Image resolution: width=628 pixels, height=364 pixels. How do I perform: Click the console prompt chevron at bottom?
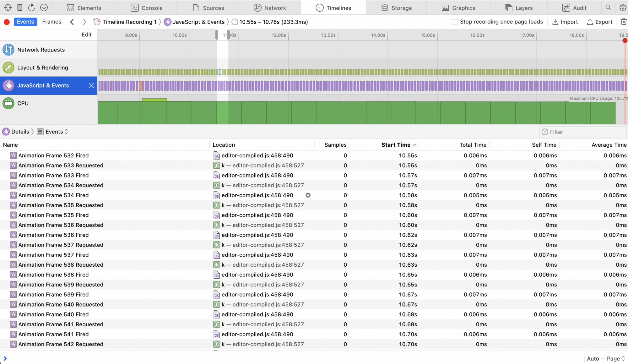point(5,358)
